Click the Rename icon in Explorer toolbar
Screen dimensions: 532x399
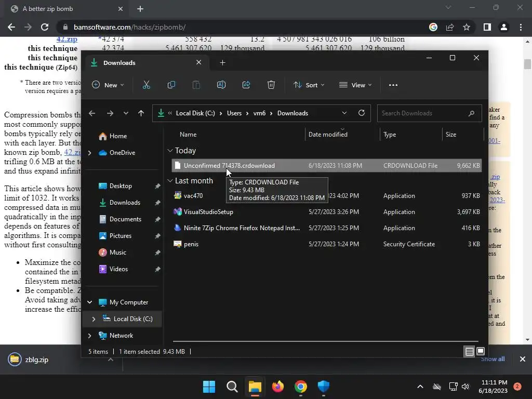click(221, 85)
